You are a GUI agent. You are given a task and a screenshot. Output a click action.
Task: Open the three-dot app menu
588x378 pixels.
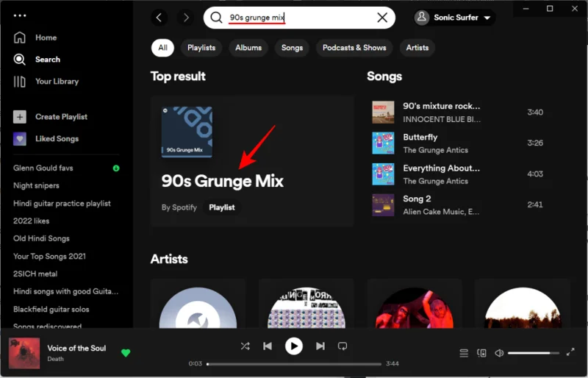tap(20, 15)
